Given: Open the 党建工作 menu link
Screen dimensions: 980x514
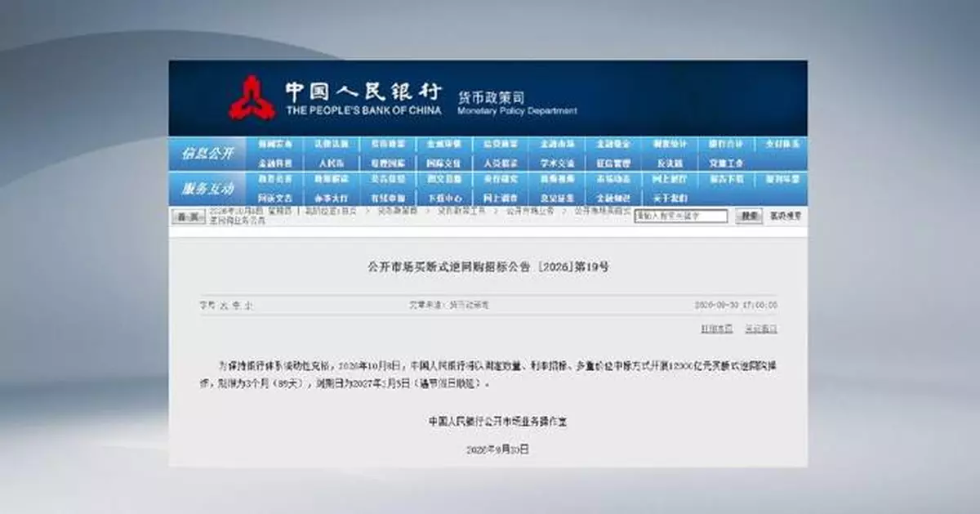Looking at the screenshot, I should click(x=726, y=163).
